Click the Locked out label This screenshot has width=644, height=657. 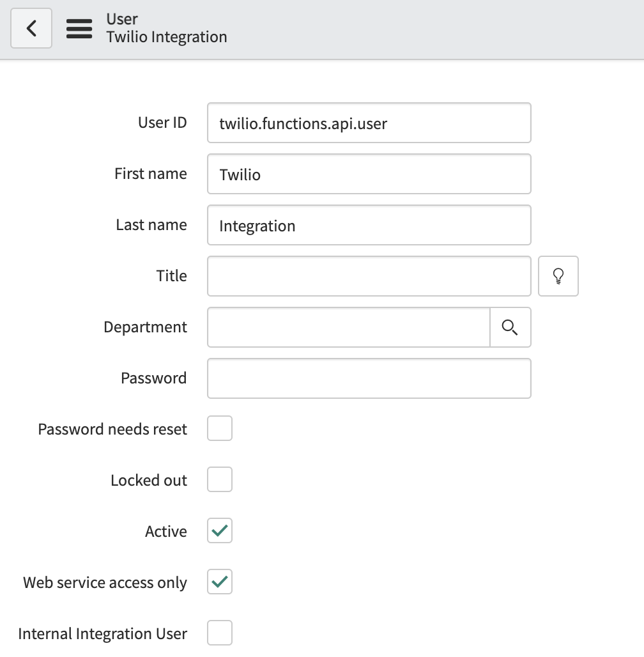[149, 480]
